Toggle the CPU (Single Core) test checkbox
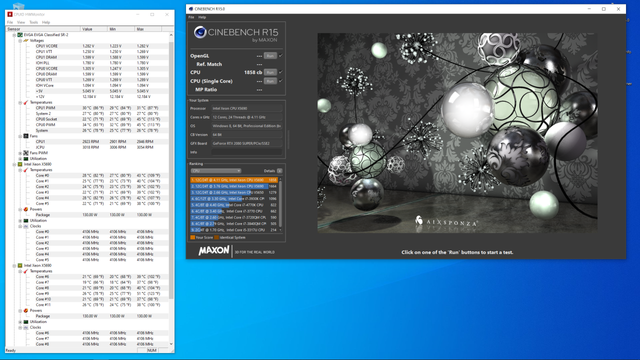Image resolution: width=640 pixels, height=360 pixels. [281, 81]
